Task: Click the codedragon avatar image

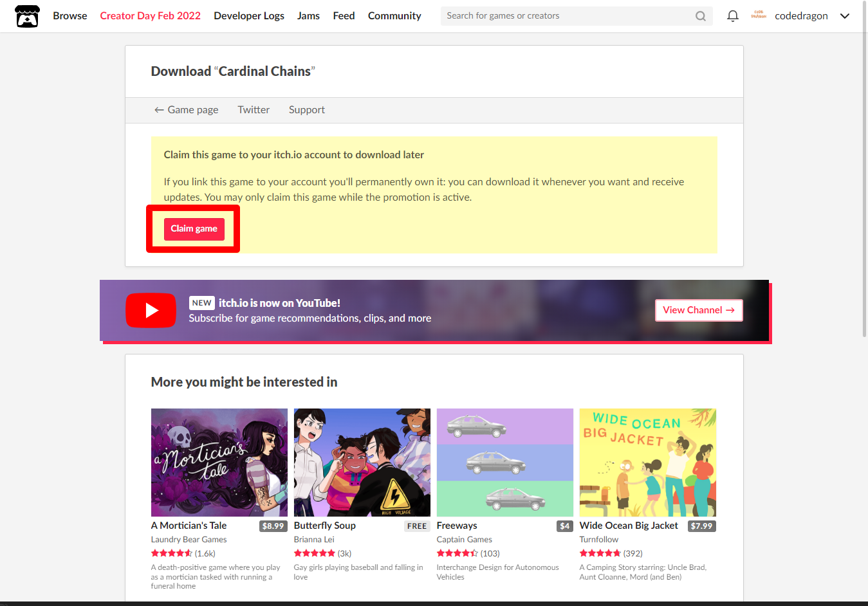Action: [759, 15]
